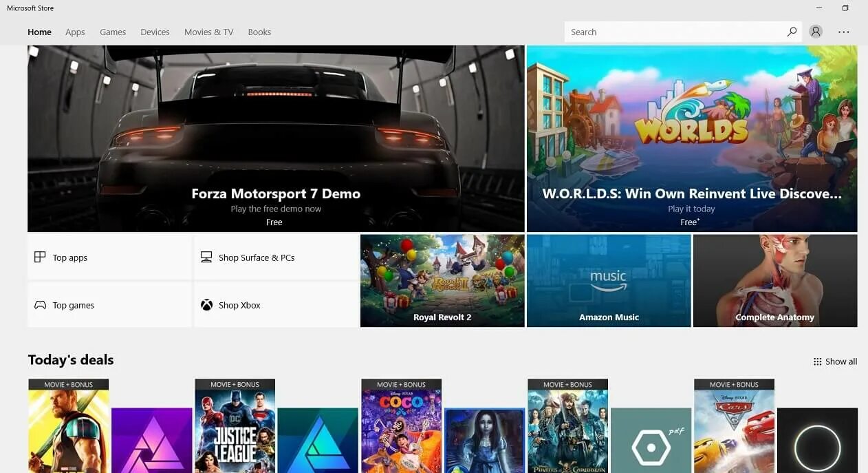The width and height of the screenshot is (868, 473).
Task: Open the user account icon
Action: 816,32
